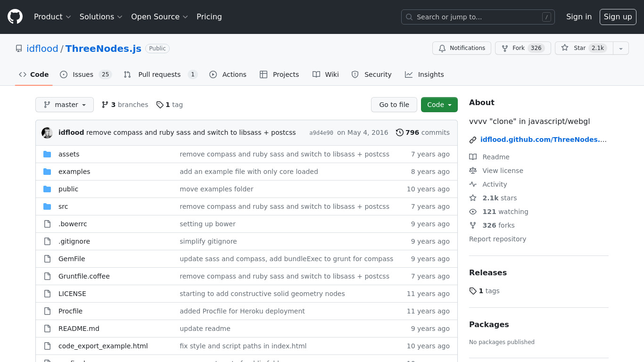Viewport: 644px width, 362px height.
Task: Click the GitHub logo icon
Action: tap(15, 17)
